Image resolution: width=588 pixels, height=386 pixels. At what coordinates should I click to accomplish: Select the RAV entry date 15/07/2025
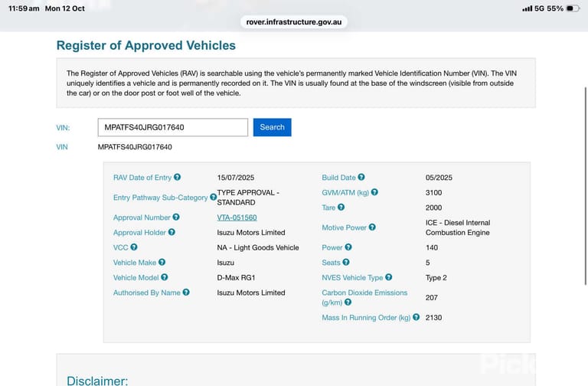pos(236,178)
